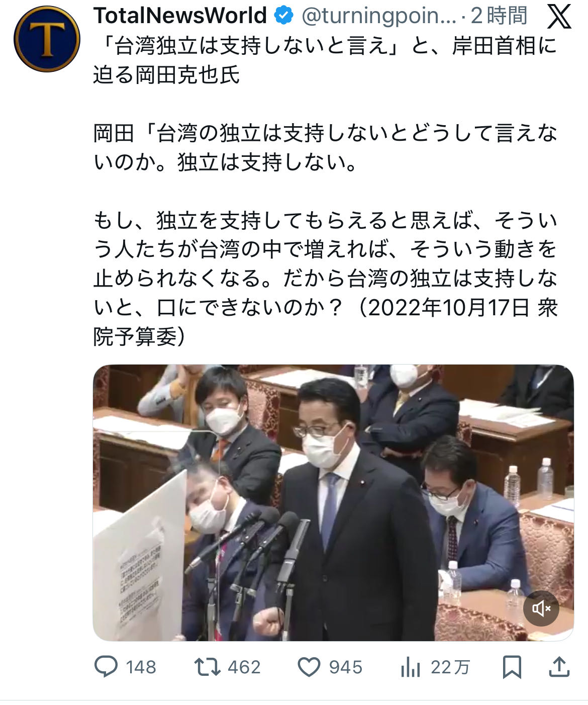Tap the X logo icon beside timestamp

(x=559, y=17)
